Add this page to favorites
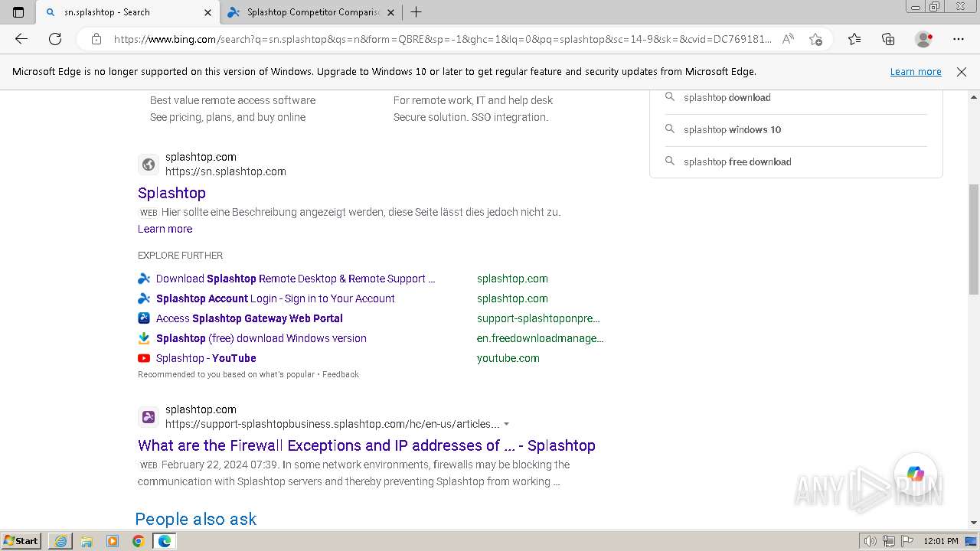This screenshot has height=551, width=980. pos(815,39)
